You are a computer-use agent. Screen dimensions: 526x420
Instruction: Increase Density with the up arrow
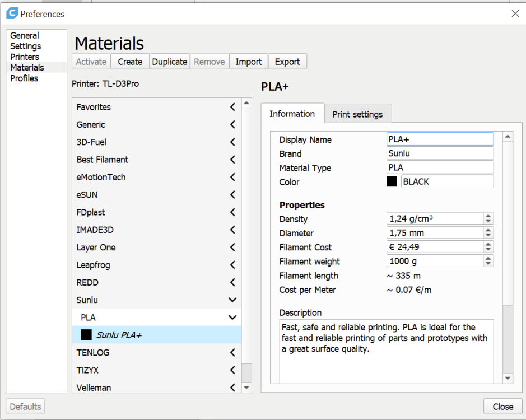coord(488,216)
